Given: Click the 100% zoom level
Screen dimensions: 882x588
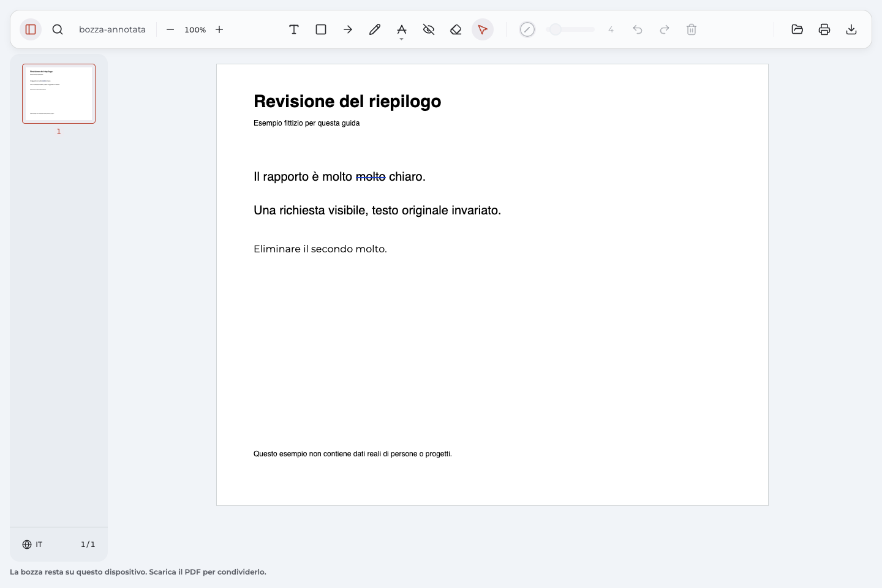Looking at the screenshot, I should [195, 29].
